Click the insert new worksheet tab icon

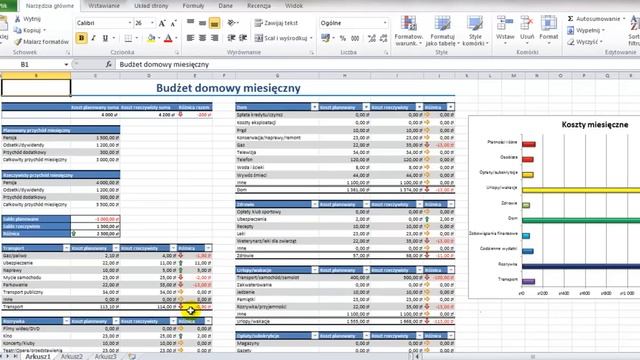coord(132,356)
